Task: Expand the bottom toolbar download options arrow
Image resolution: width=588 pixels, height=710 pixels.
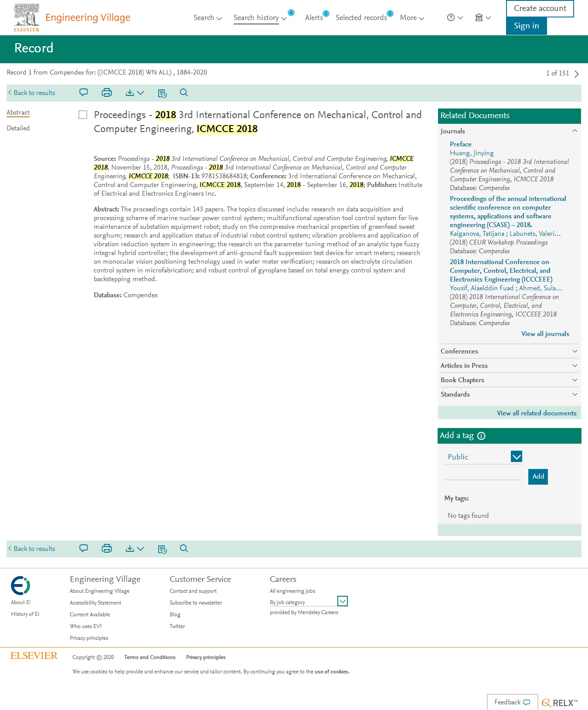Action: (x=140, y=549)
